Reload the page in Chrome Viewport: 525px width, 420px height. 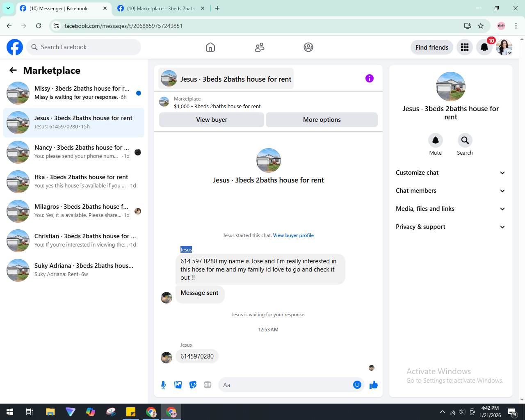tap(39, 26)
